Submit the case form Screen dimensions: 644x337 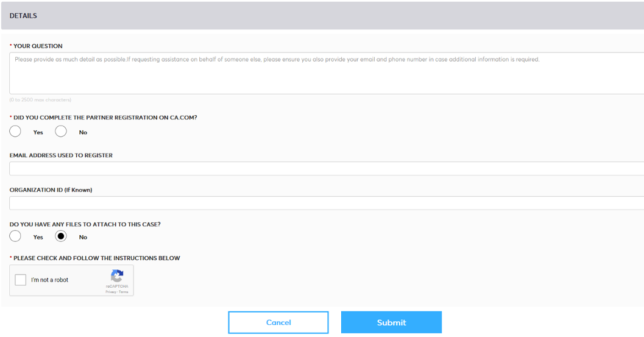click(391, 322)
